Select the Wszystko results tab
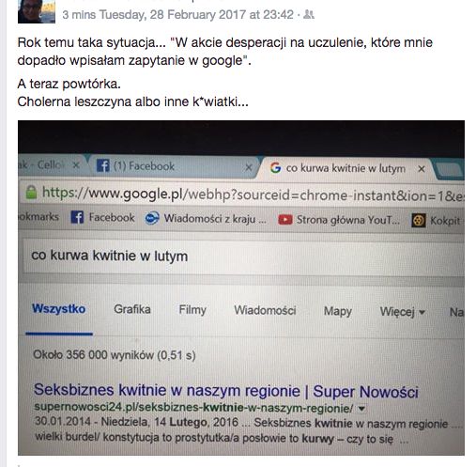Image resolution: width=476 pixels, height=467 pixels. point(59,309)
